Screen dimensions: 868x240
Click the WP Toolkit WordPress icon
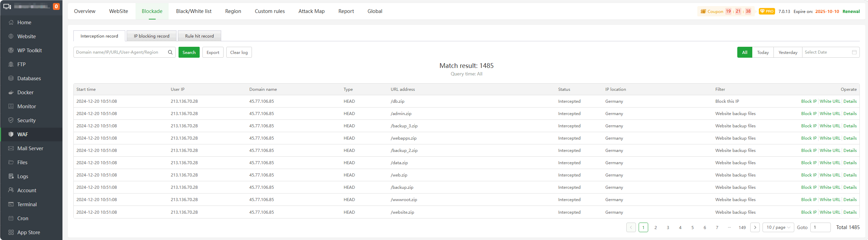point(11,51)
